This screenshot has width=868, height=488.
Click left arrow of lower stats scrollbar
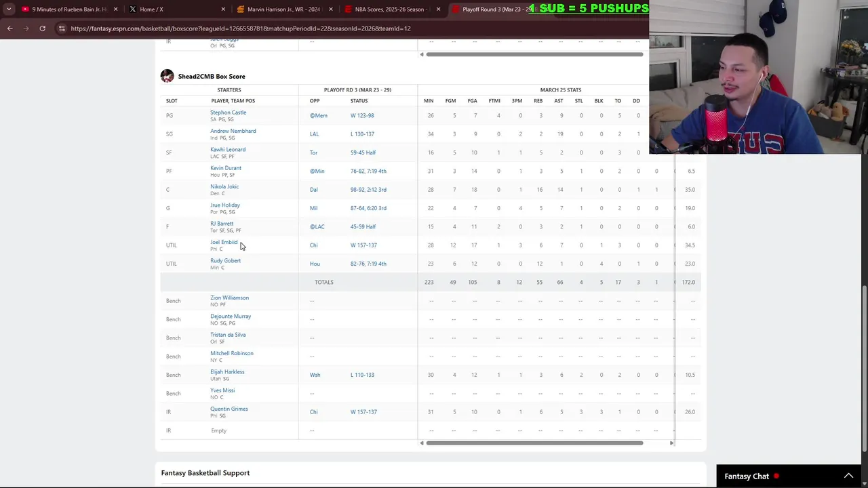click(421, 443)
